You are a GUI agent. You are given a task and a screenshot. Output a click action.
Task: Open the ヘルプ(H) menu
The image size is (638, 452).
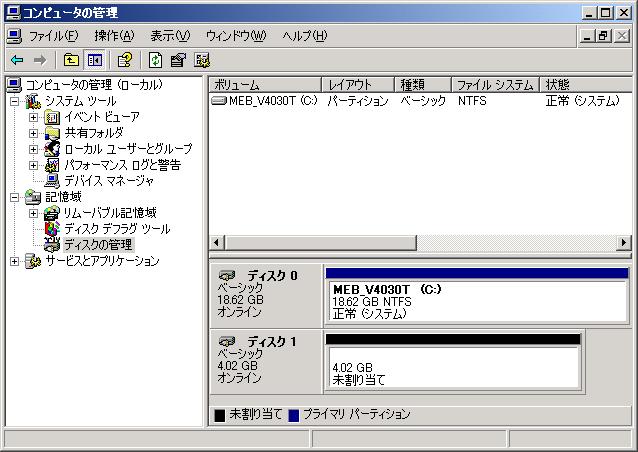[x=305, y=36]
